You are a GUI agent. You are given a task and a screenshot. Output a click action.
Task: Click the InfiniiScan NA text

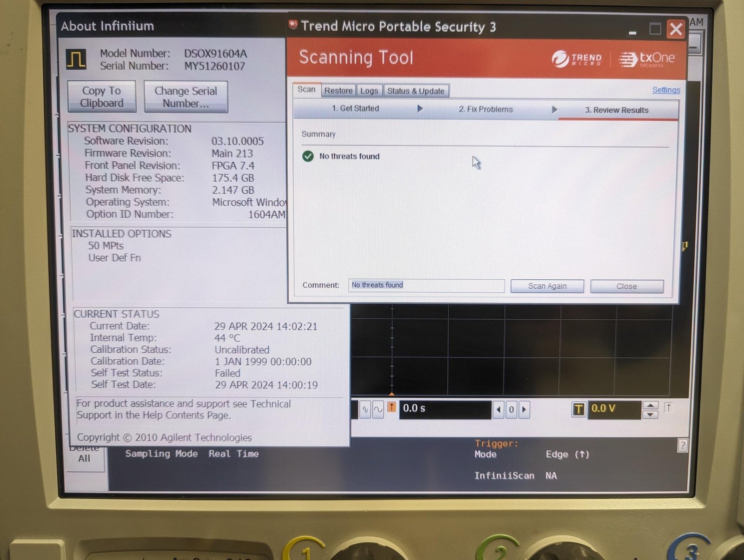[x=516, y=476]
